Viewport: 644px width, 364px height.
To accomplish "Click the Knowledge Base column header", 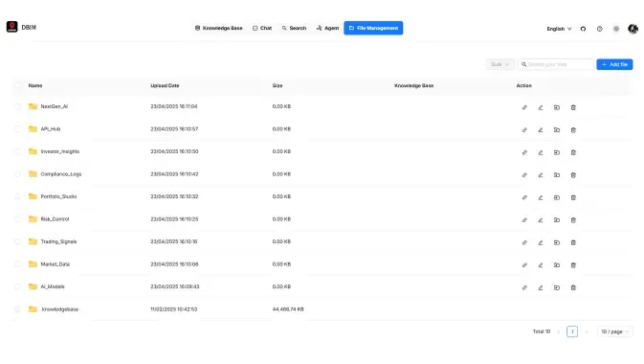I will 413,85.
